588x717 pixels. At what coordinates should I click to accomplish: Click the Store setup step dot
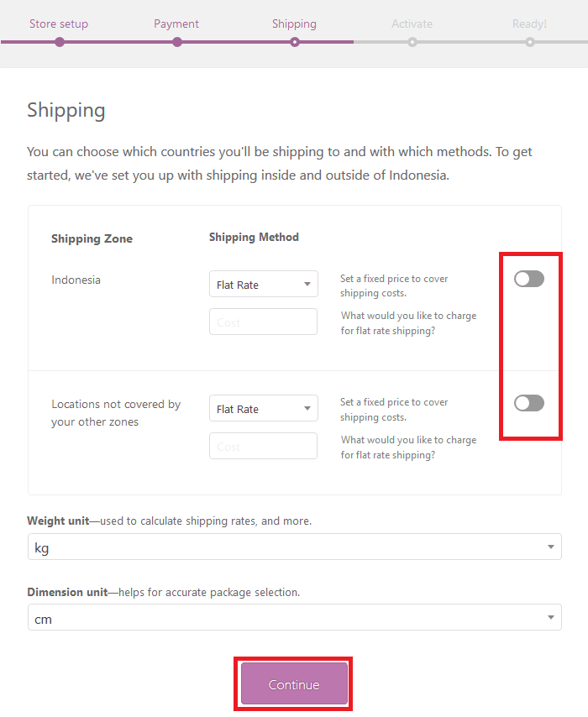pos(59,42)
